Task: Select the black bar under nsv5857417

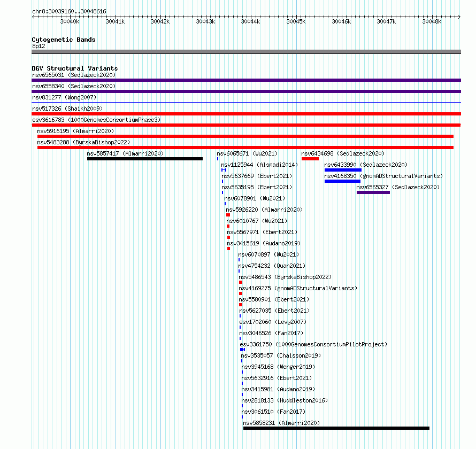Action: 145,159
